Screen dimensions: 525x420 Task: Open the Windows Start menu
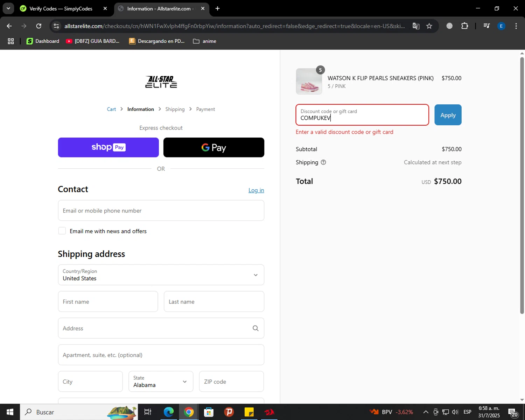[10, 412]
